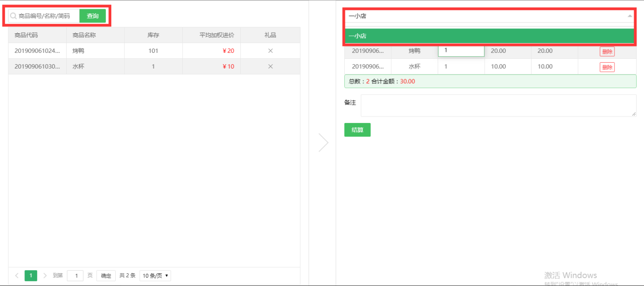
Task: Click the search magnifier icon
Action: pos(14,16)
